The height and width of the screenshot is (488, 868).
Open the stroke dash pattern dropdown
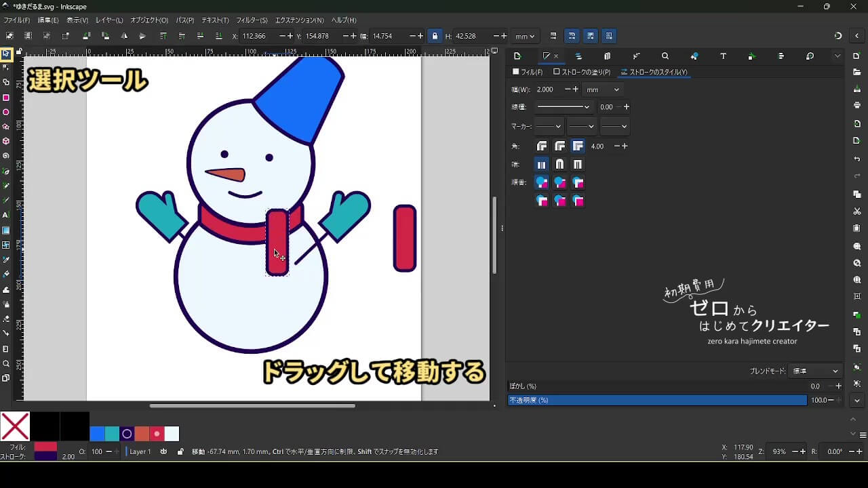tap(564, 107)
